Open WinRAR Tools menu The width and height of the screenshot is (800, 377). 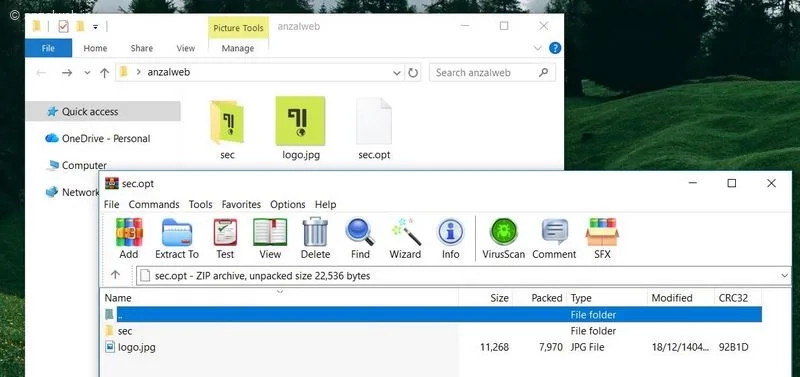coord(201,204)
